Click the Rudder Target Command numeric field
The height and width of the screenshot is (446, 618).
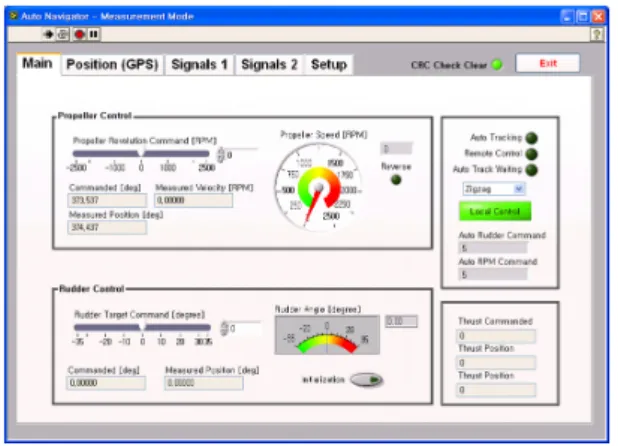pyautogui.click(x=245, y=328)
